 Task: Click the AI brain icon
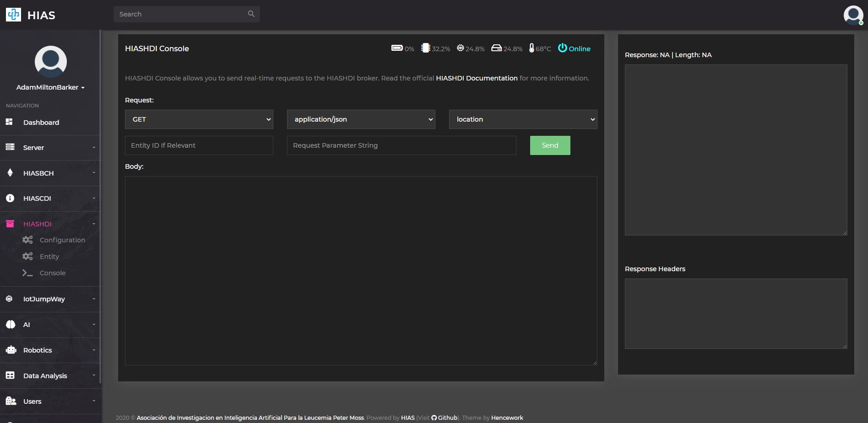[x=11, y=324]
